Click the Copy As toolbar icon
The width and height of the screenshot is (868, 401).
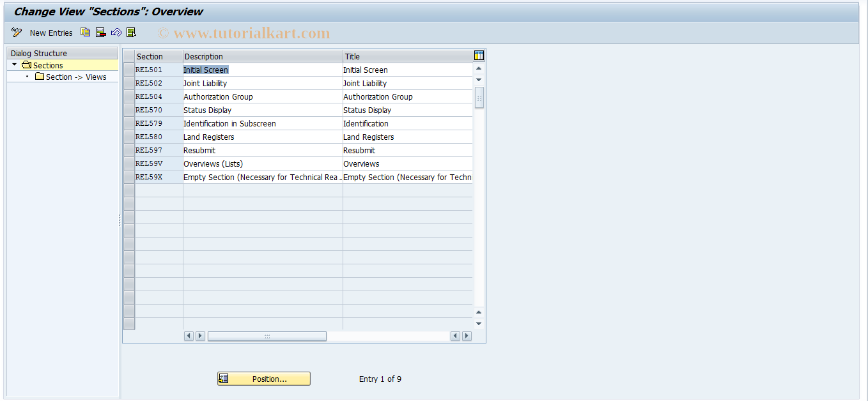[85, 33]
